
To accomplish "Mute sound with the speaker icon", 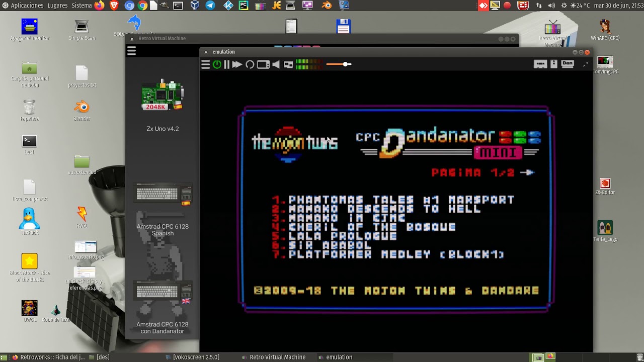I will pyautogui.click(x=276, y=64).
